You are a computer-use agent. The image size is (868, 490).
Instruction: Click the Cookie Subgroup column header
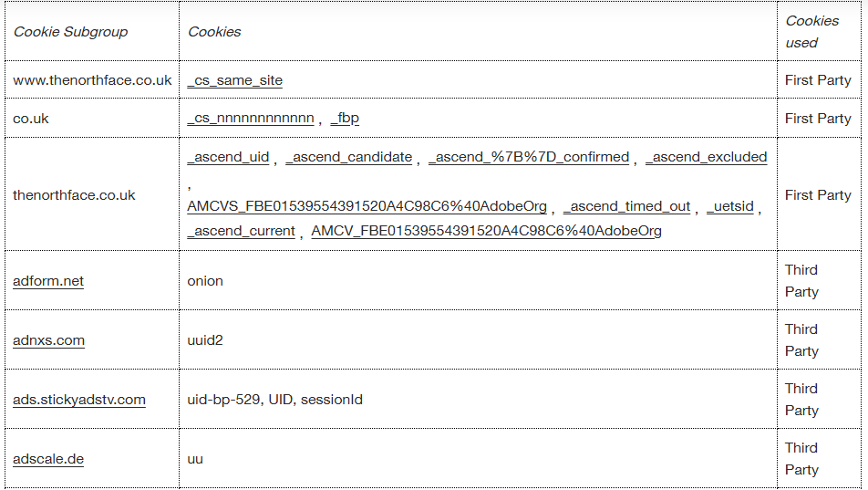coord(70,32)
